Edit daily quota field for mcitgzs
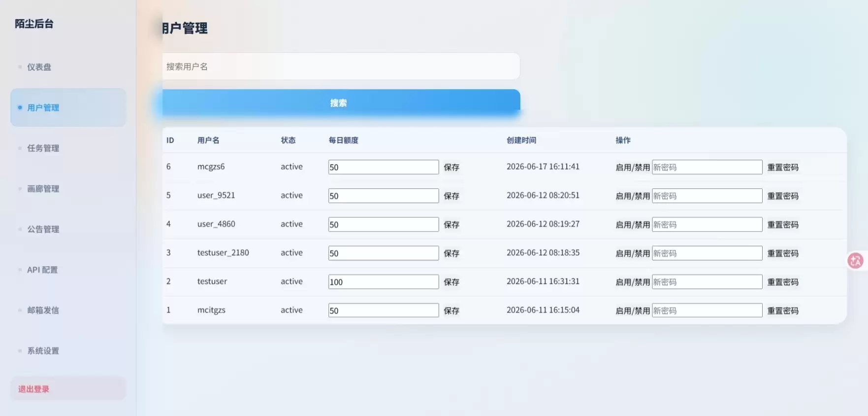This screenshot has width=868, height=416. tap(384, 310)
